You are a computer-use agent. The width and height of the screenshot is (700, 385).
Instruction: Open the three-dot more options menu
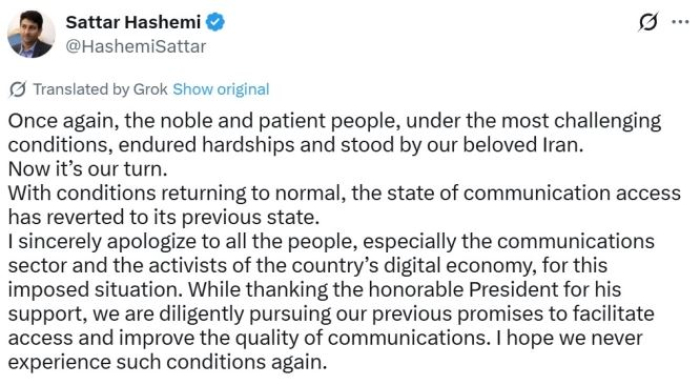click(x=680, y=21)
